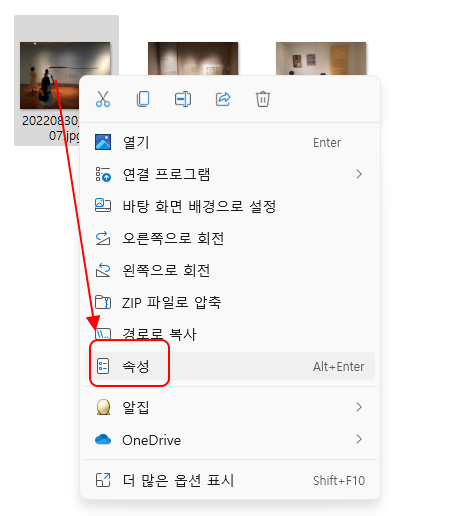Screen dimensions: 456x516
Task: Select the rightmost image thumbnail
Action: (x=321, y=58)
